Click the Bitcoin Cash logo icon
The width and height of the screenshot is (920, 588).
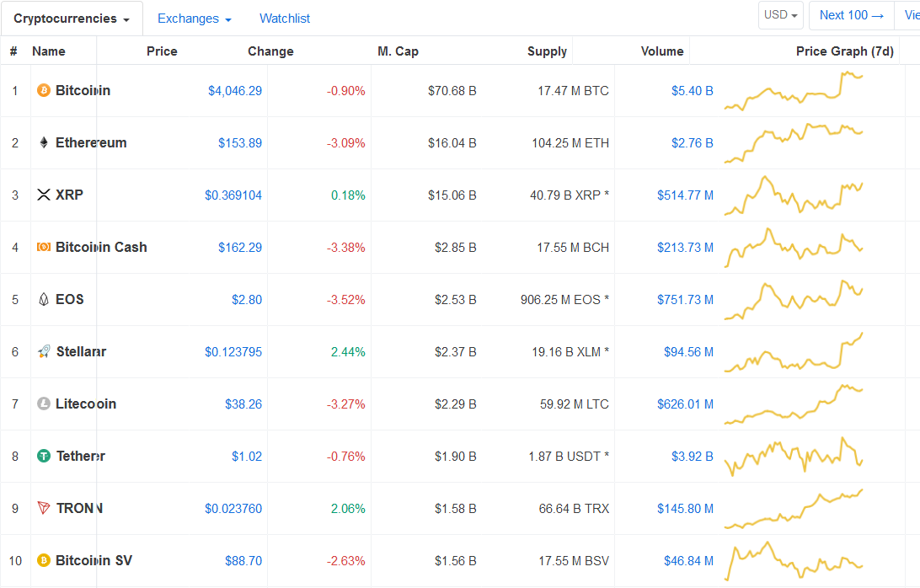pos(44,247)
